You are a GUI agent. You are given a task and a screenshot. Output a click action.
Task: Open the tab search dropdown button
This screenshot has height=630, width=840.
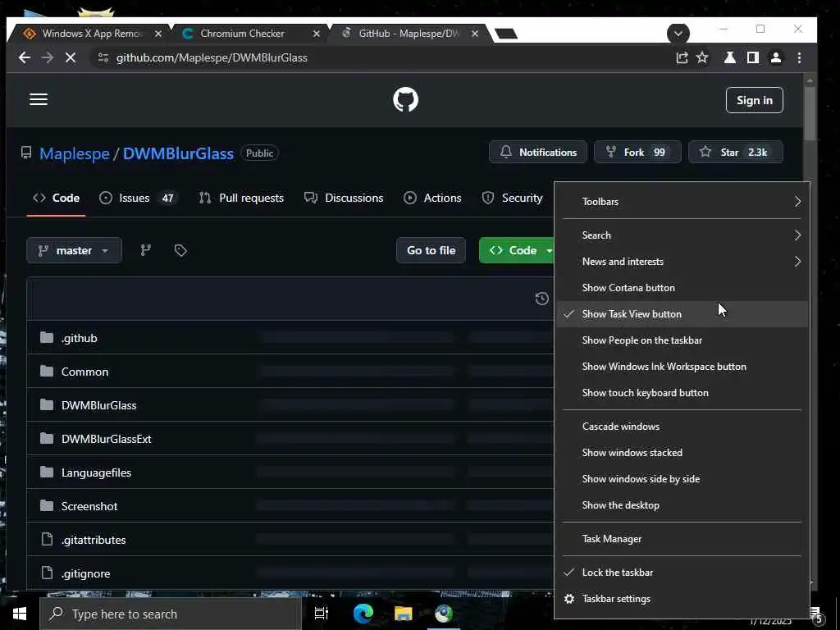[x=678, y=33]
